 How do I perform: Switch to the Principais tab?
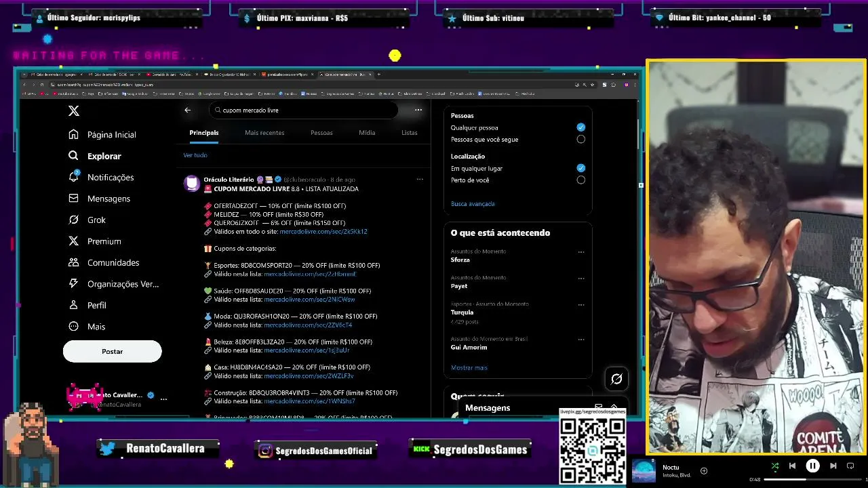[x=204, y=133]
